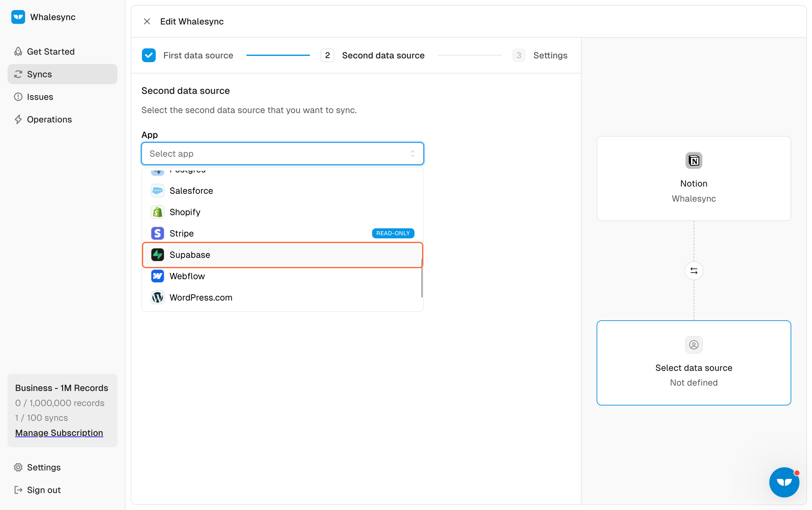Viewport: 812px width, 510px height.
Task: Click the sync direction arrows icon
Action: coord(693,270)
